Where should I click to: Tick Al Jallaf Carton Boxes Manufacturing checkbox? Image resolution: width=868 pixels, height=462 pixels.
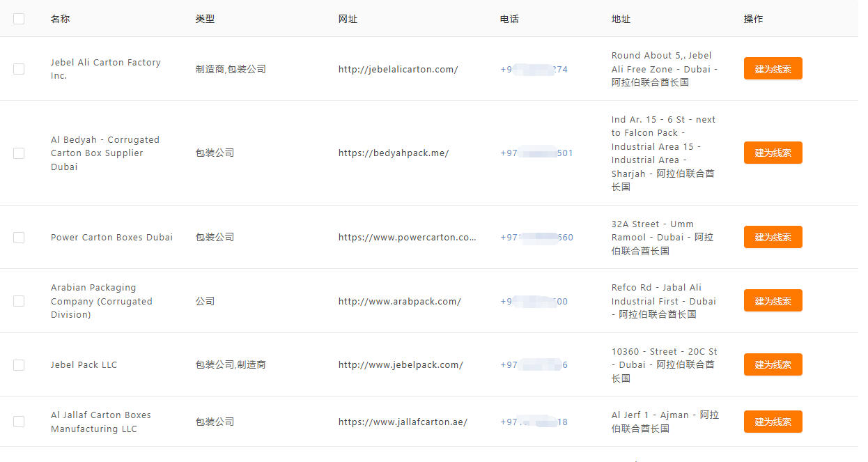(x=19, y=422)
